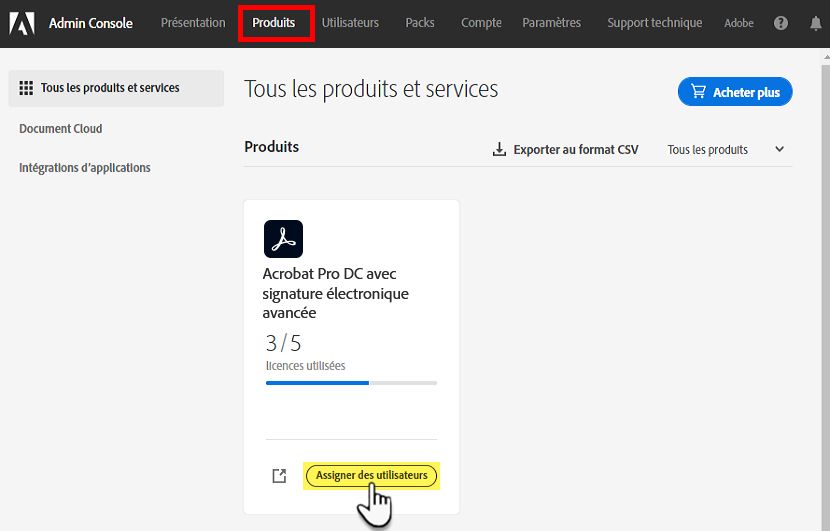Click the page heading Tous les produits et services
Viewport: 830px width, 531px height.
[371, 89]
